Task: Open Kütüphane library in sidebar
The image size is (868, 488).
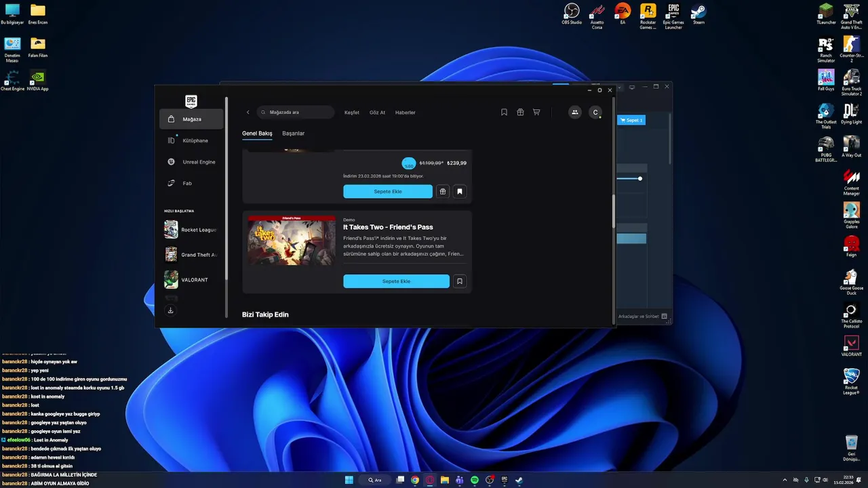Action: coord(191,140)
